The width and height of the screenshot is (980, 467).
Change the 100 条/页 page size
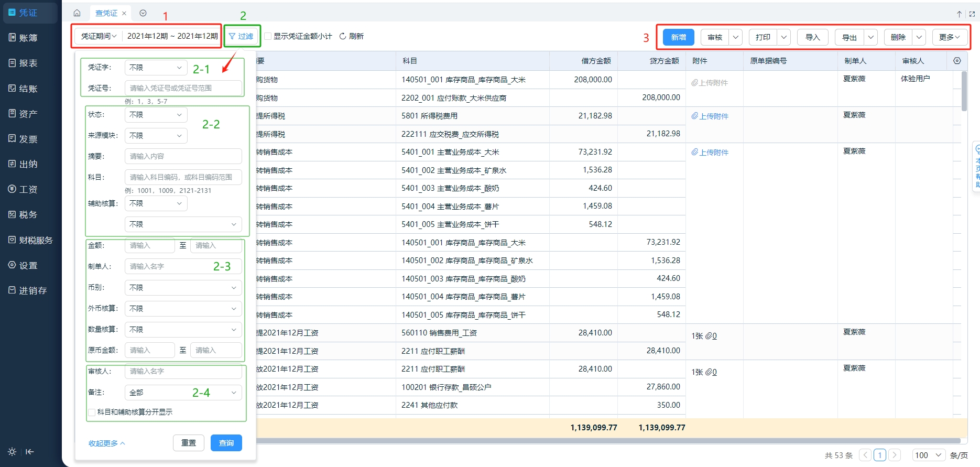(929, 455)
